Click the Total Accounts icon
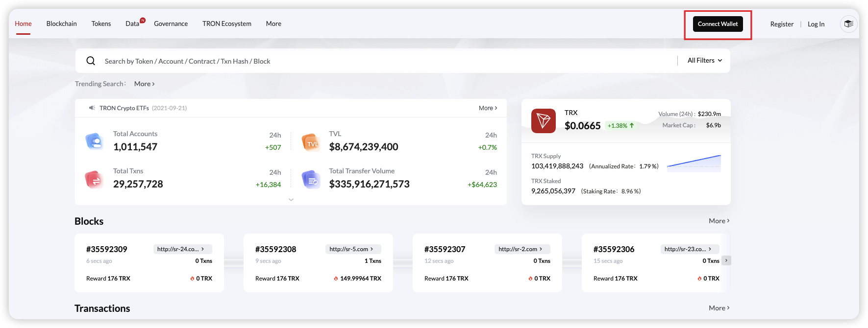This screenshot has height=328, width=868. tap(94, 141)
